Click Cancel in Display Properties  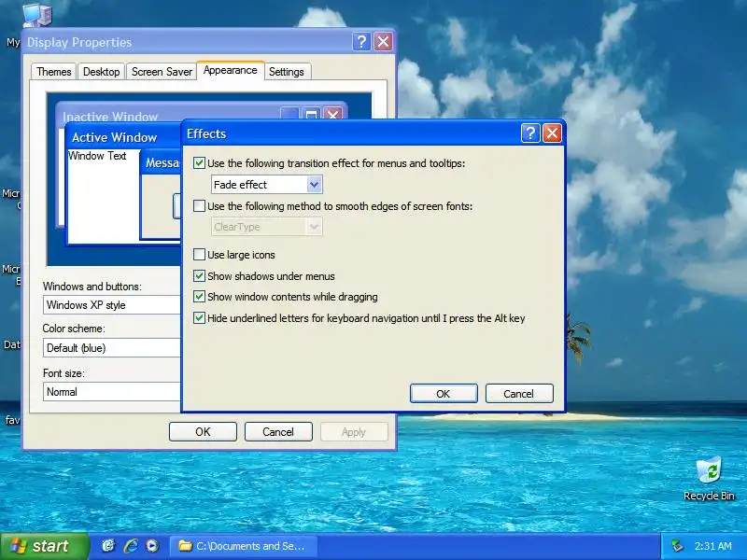(278, 431)
